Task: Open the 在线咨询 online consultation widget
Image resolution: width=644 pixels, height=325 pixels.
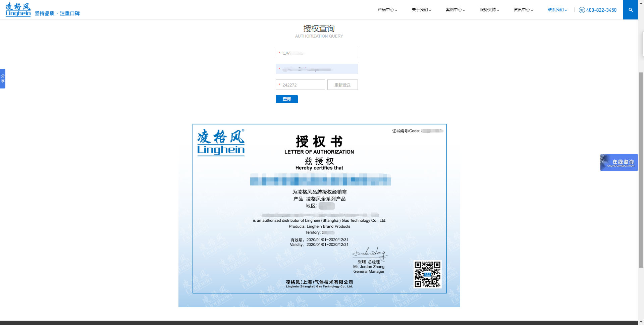Action: point(619,163)
